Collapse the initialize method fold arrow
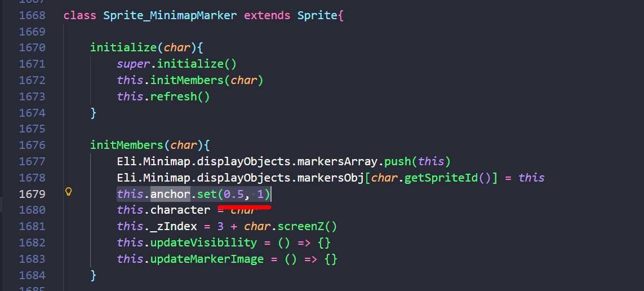The image size is (644, 291). pos(55,48)
